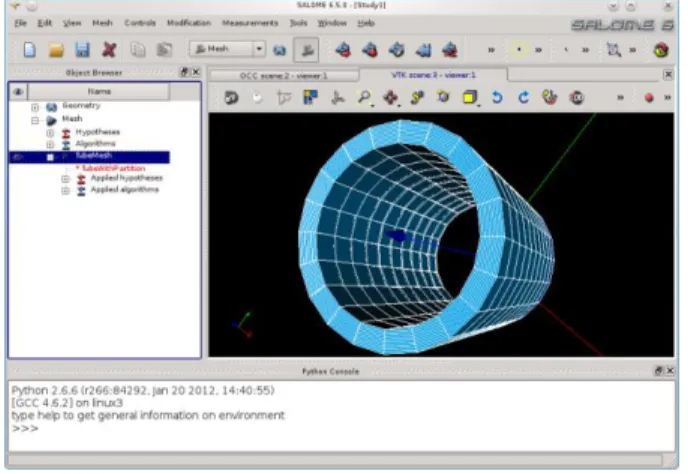Screen dimensions: 688x474
Task: Click the Name column header
Action: (99, 92)
